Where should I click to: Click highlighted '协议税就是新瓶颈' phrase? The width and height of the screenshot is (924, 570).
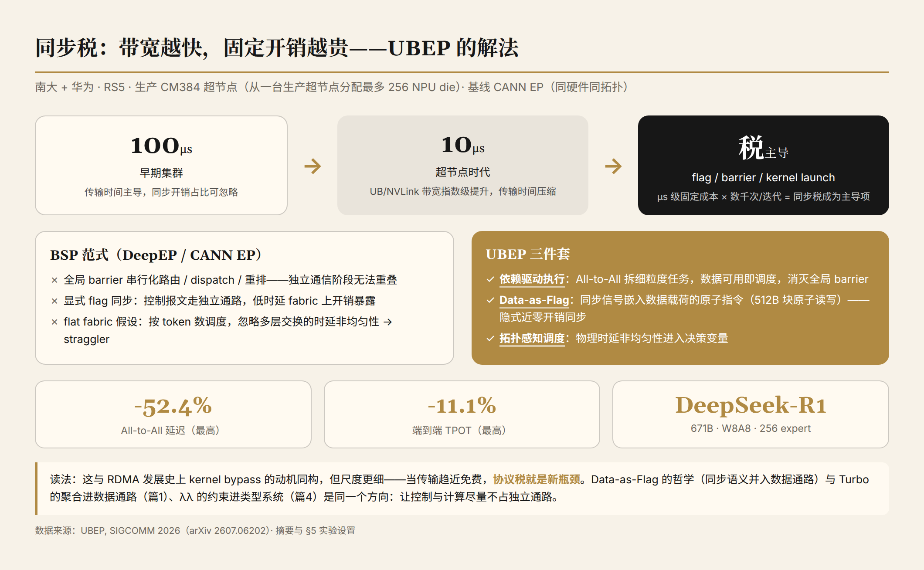tap(537, 479)
